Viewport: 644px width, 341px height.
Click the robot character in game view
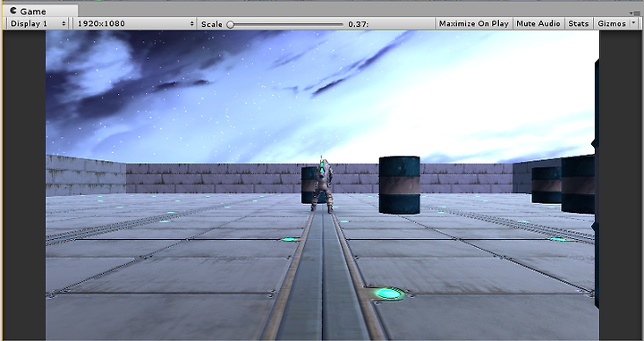(x=322, y=185)
